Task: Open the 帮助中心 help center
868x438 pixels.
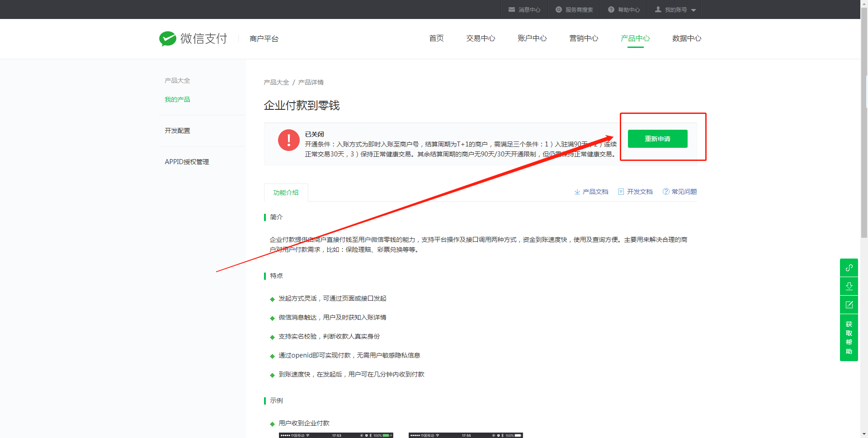Action: pos(624,9)
